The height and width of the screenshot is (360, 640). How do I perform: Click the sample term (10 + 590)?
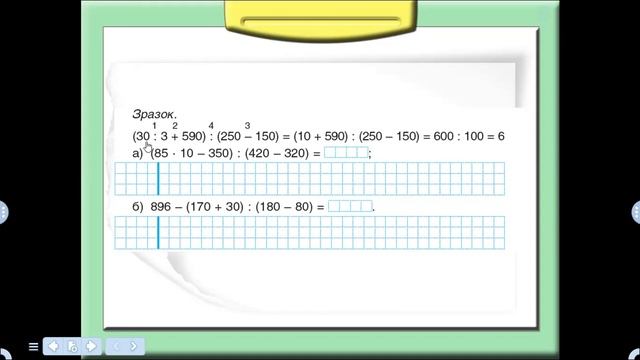(x=320, y=136)
